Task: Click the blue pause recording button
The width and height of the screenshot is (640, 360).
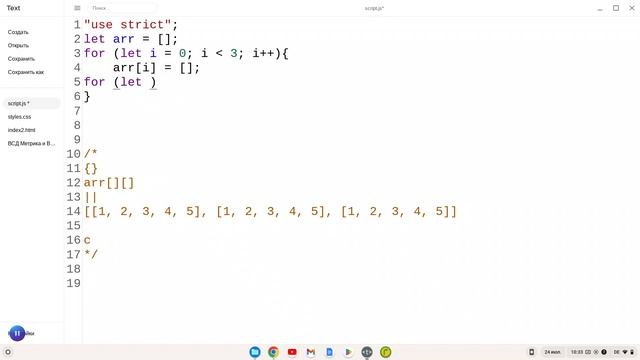Action: [x=17, y=333]
